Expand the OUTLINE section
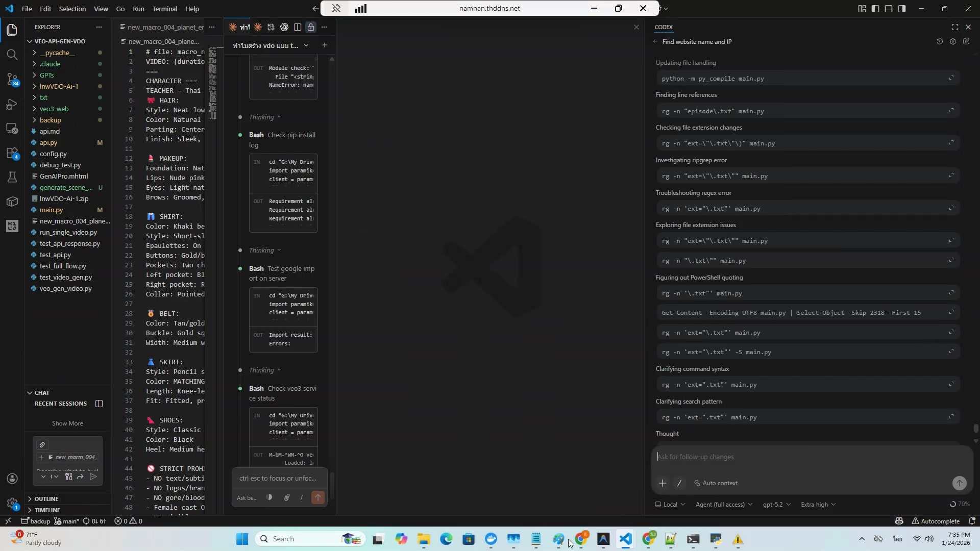The width and height of the screenshot is (980, 551). (46, 499)
